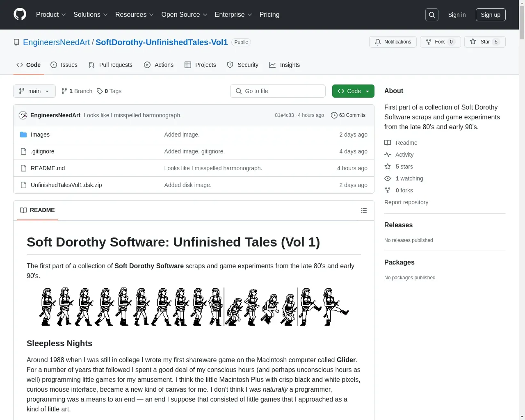Viewport: 525px width, 420px height.
Task: Click the Pull requests icon
Action: [91, 65]
